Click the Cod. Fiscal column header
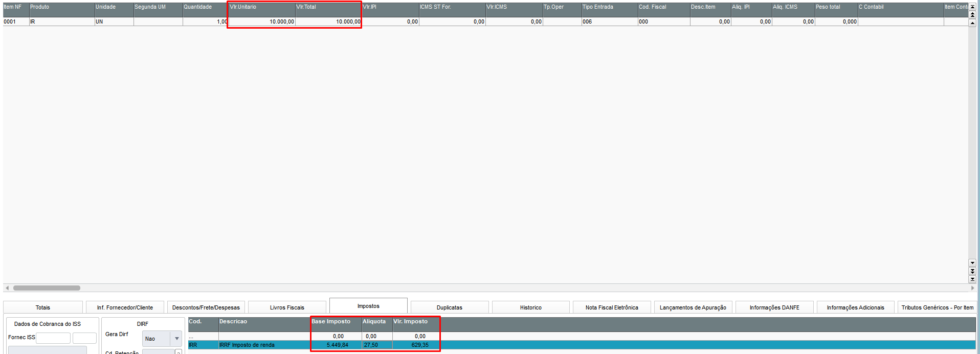Image resolution: width=980 pixels, height=354 pixels. (664, 10)
